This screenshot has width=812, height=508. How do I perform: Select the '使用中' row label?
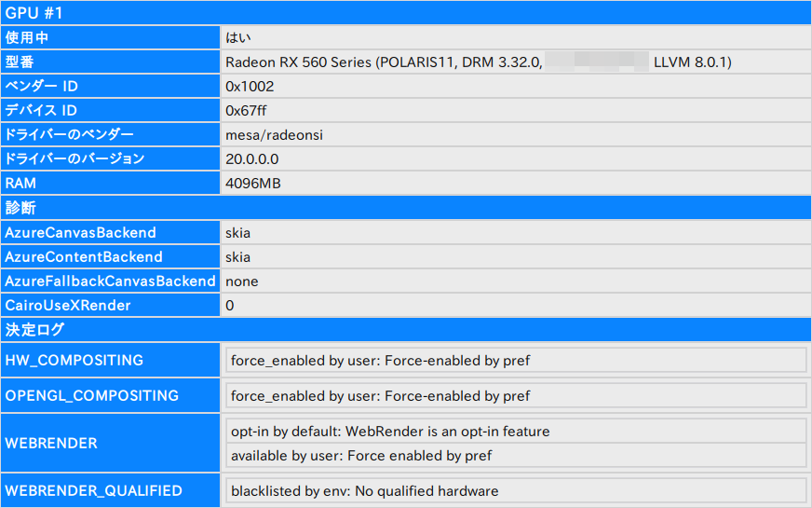110,37
